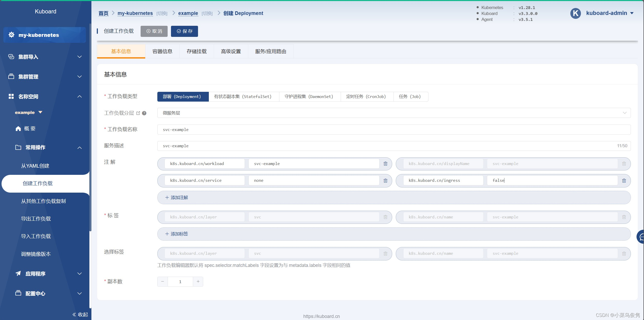This screenshot has height=320, width=644.
Task: Expand the 配置中心 menu
Action: pos(80,293)
